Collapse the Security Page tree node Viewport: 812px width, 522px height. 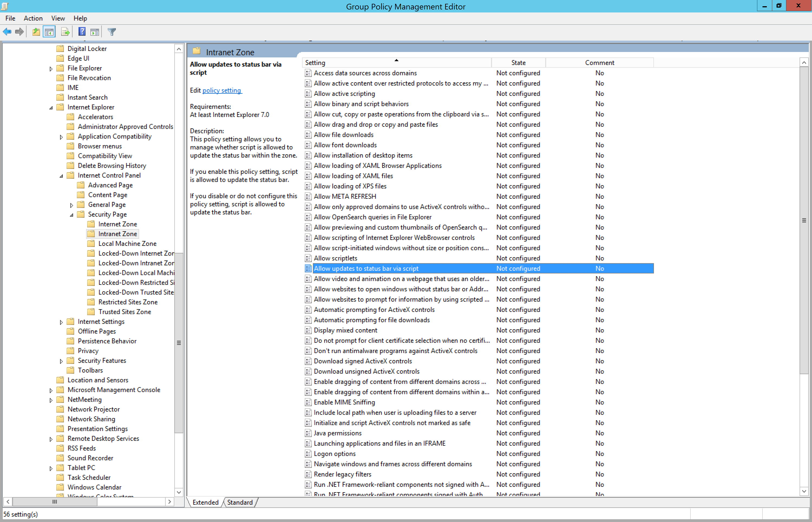[72, 214]
